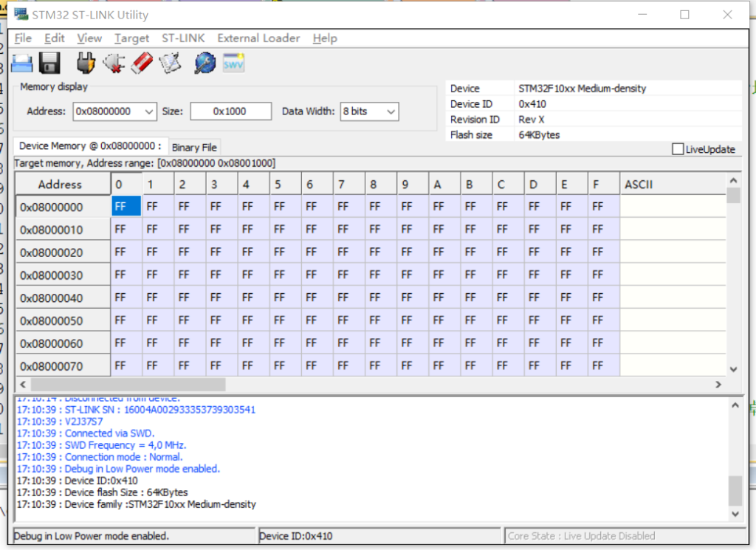The width and height of the screenshot is (756, 550).
Task: Click the STM32F10xx Medium-density Device value
Action: tap(582, 88)
